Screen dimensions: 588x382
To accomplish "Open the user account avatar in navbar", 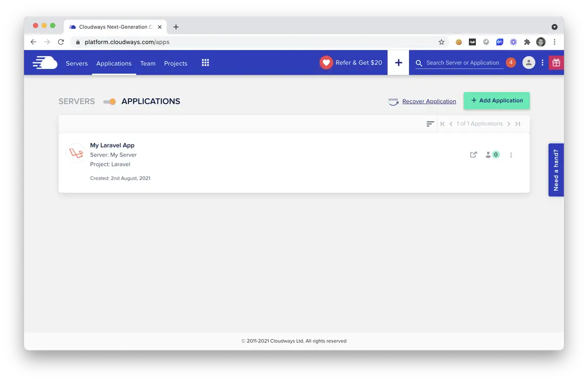I will [528, 63].
